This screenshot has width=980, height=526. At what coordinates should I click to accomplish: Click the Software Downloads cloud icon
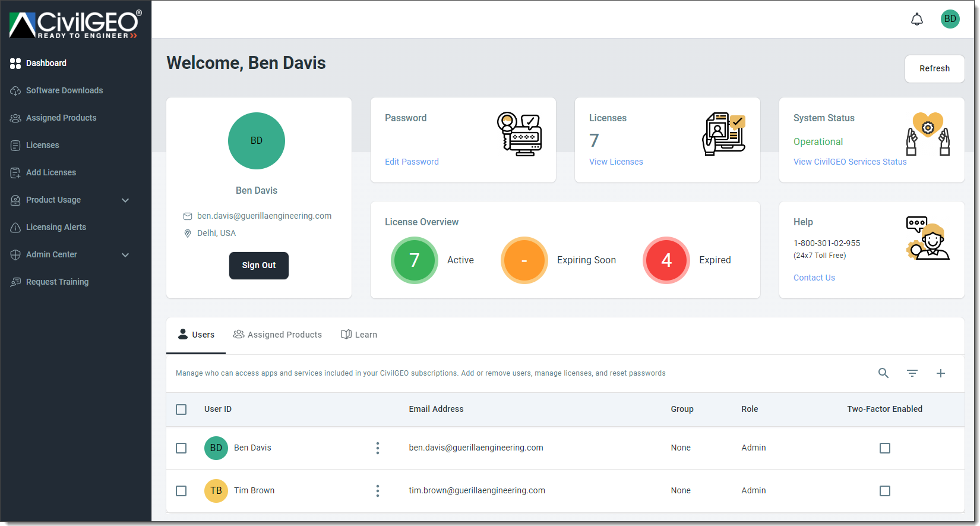[15, 90]
